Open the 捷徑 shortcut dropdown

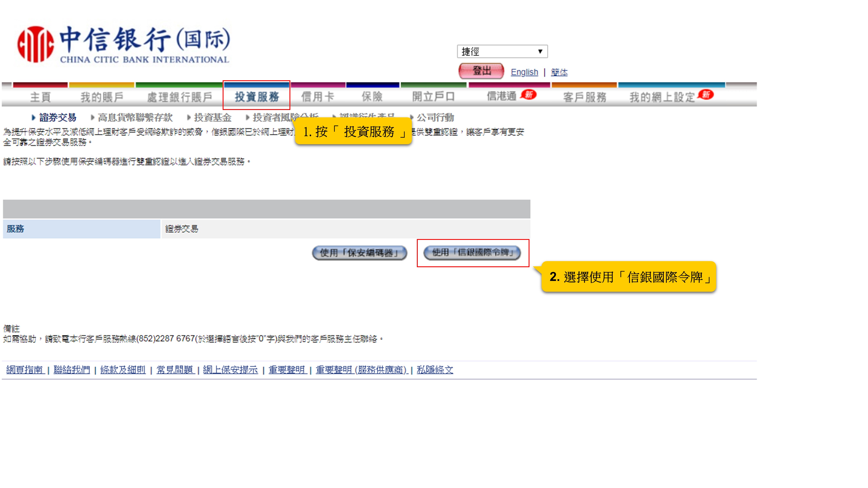(502, 52)
